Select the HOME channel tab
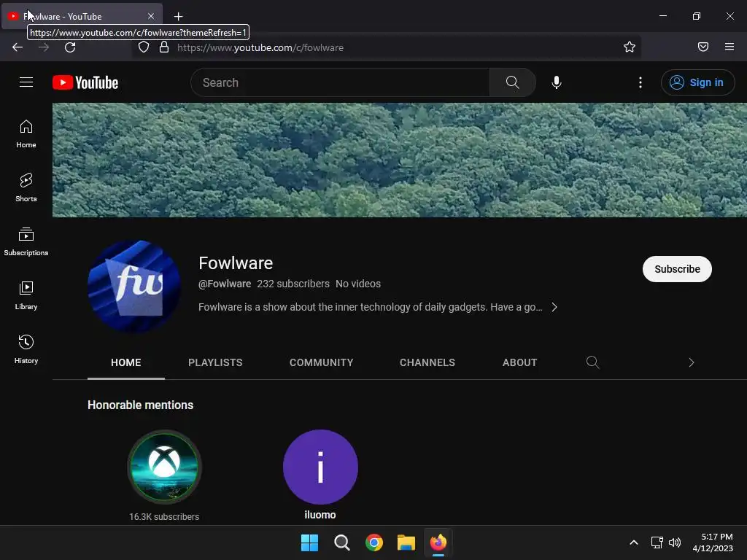 point(125,362)
